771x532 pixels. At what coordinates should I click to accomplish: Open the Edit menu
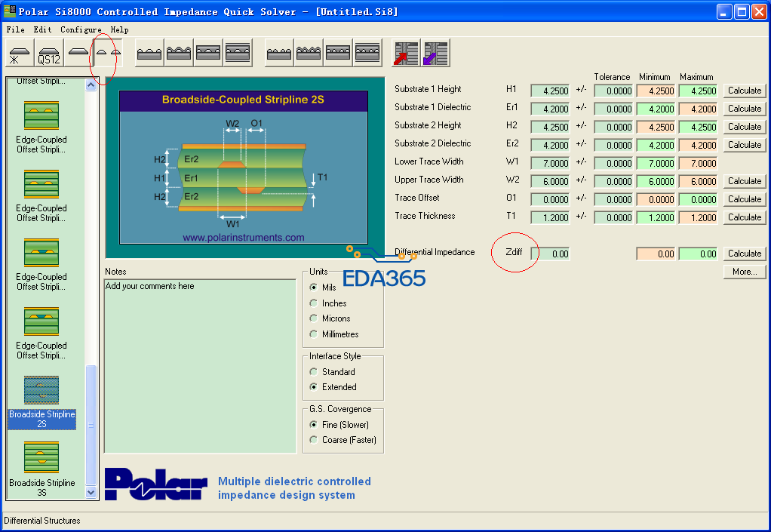[x=43, y=29]
